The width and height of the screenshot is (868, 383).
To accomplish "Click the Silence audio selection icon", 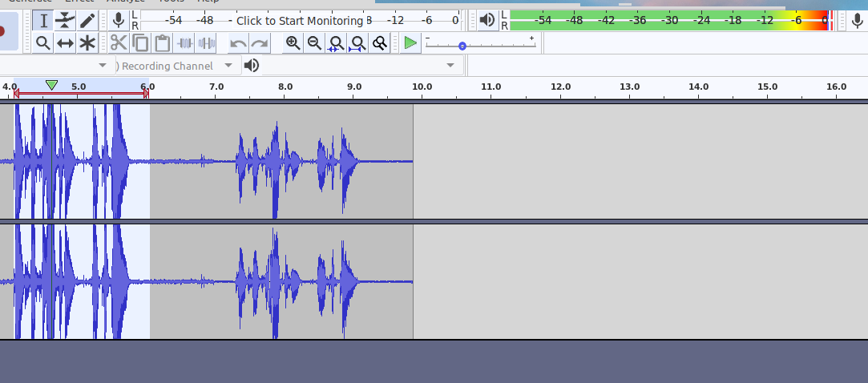I will [x=206, y=42].
